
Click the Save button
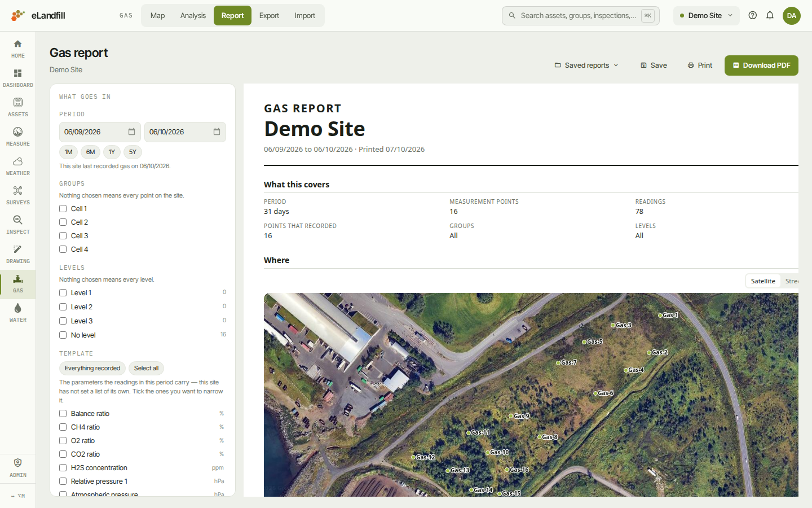pos(654,65)
